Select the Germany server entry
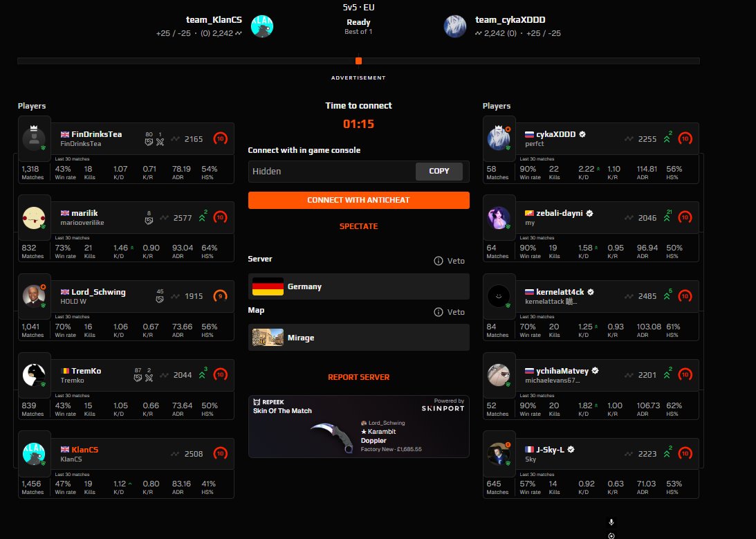 (x=359, y=286)
